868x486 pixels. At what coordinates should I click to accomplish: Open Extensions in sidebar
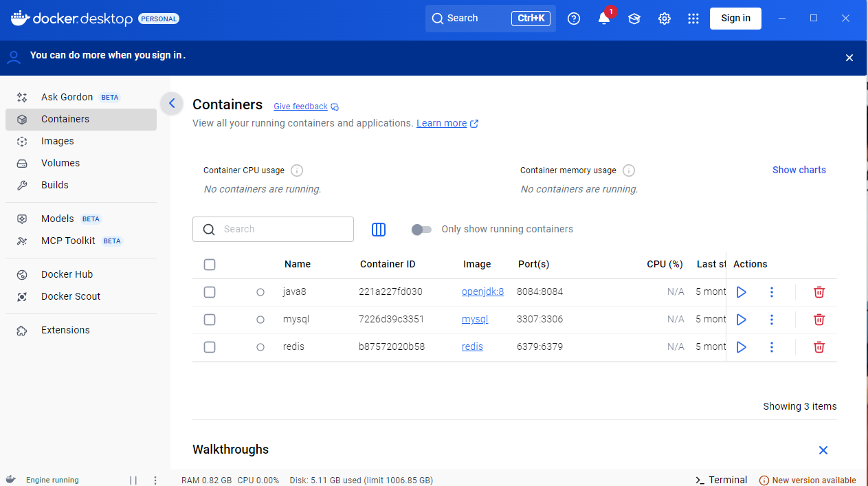click(81, 330)
